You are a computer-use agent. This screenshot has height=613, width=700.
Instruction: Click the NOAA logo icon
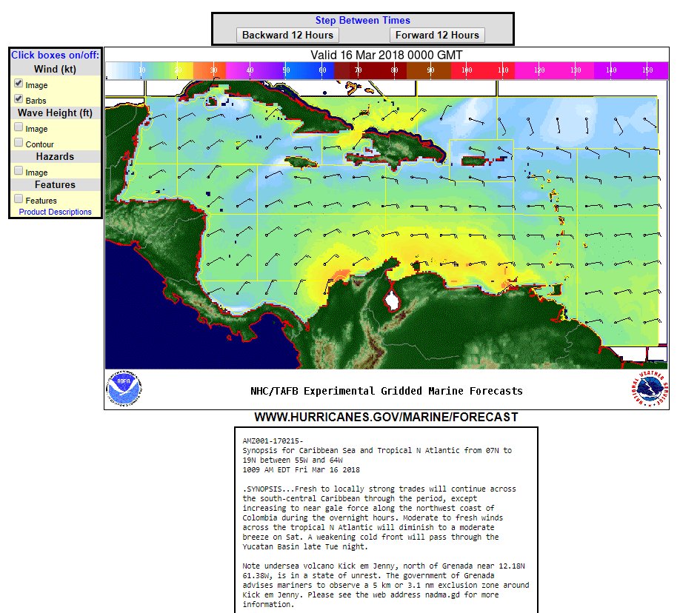click(x=124, y=388)
